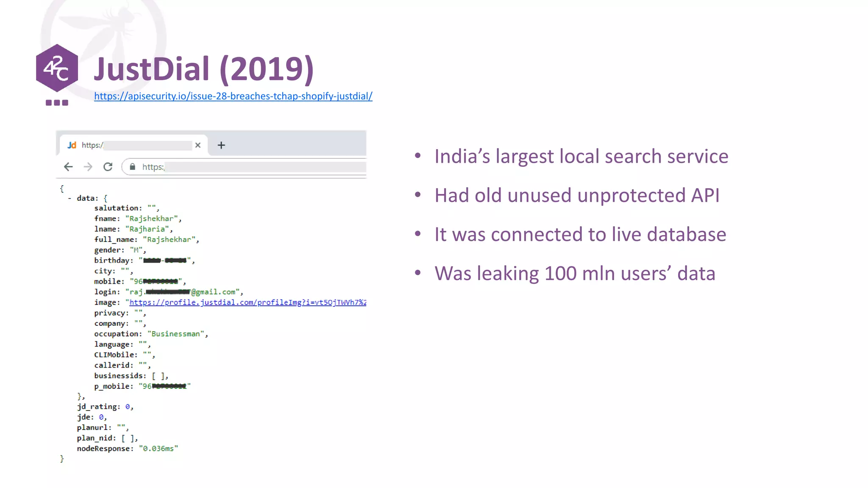
Task: Click the browser back arrow
Action: coord(68,167)
